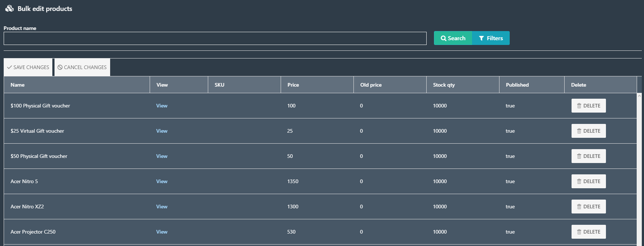The image size is (644, 246).
Task: Click price cell 100 for $100 voucher
Action: (x=317, y=106)
